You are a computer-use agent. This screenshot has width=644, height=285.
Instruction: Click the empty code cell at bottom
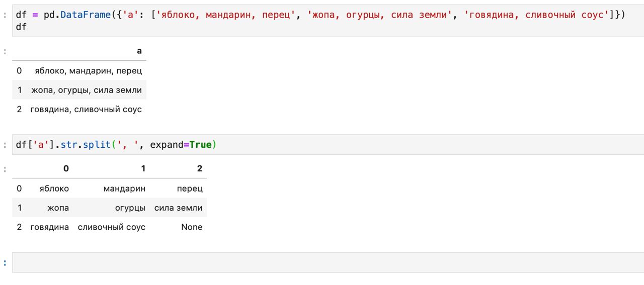point(328,262)
